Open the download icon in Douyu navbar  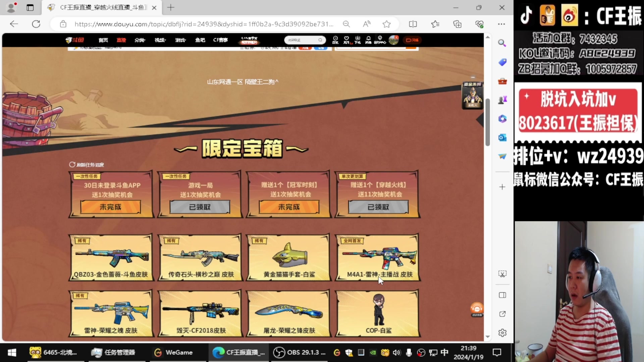tap(358, 40)
